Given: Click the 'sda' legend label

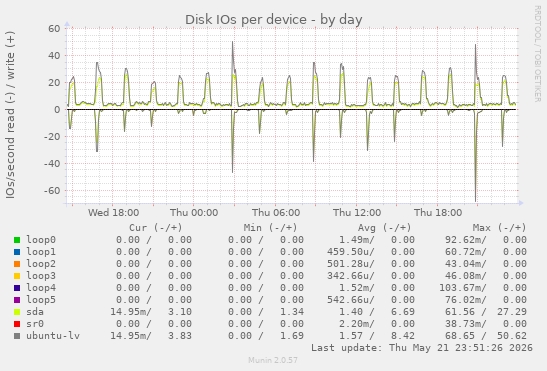Looking at the screenshot, I should [35, 312].
